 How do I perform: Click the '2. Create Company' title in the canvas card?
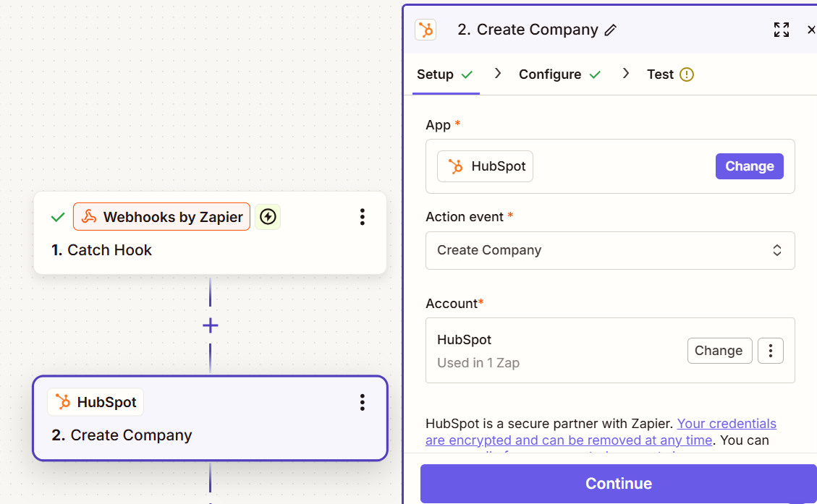pos(122,435)
